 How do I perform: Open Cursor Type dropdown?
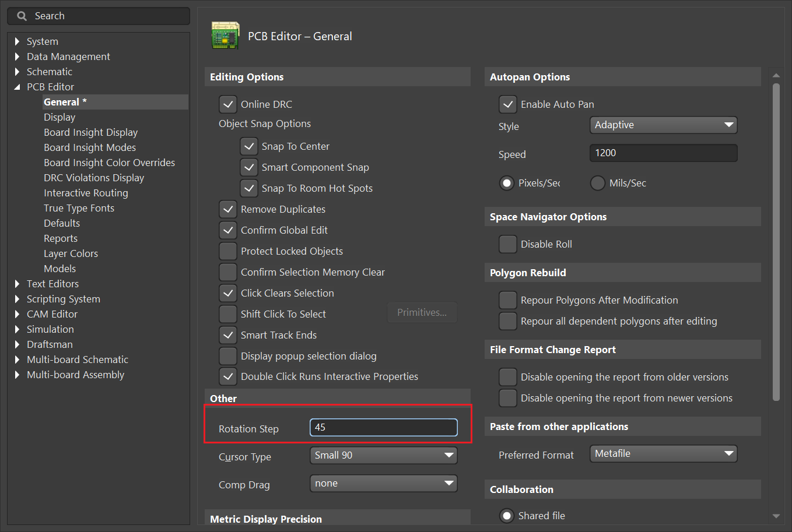point(384,455)
